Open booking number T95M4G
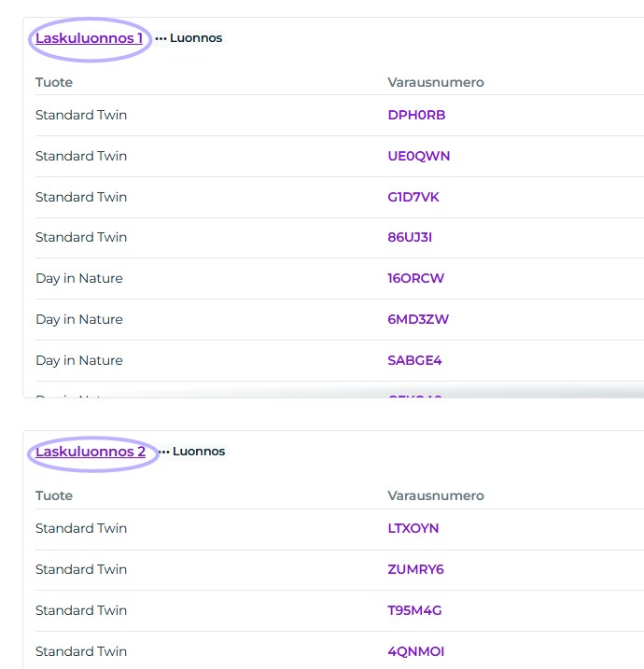The image size is (644, 669). (415, 610)
